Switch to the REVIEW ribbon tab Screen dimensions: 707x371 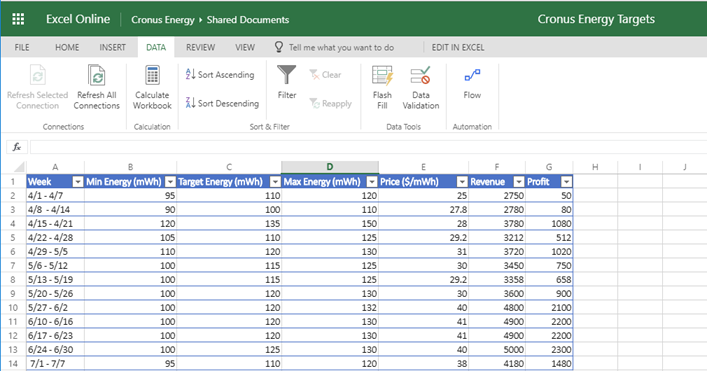[201, 47]
